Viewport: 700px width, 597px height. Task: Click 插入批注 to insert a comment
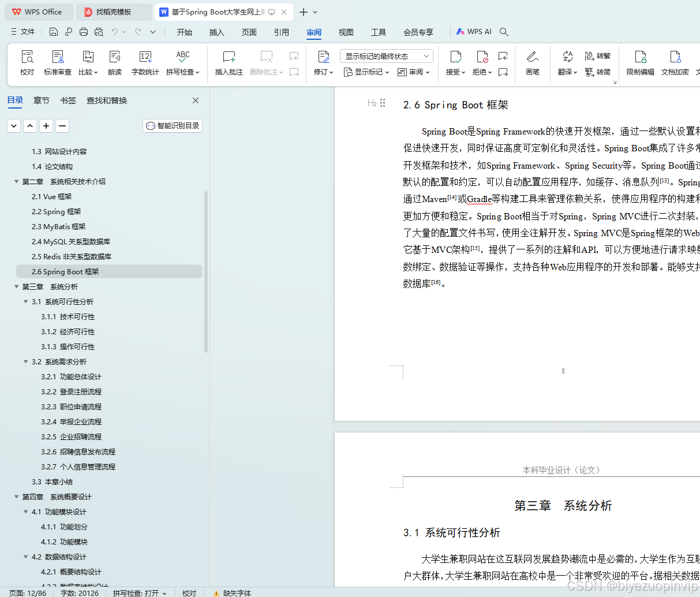click(x=229, y=57)
